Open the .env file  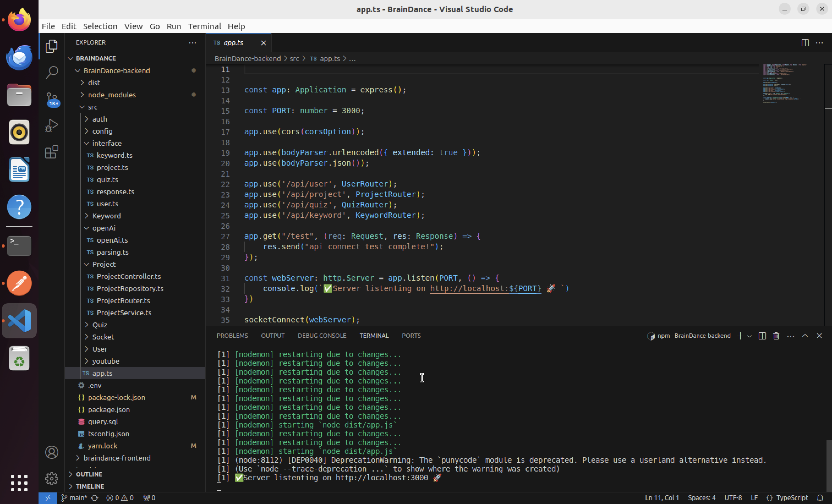pyautogui.click(x=135, y=385)
